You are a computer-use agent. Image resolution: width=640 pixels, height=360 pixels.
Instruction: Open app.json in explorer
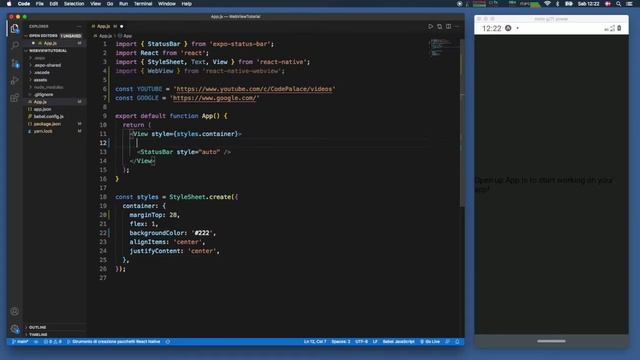[x=42, y=109]
